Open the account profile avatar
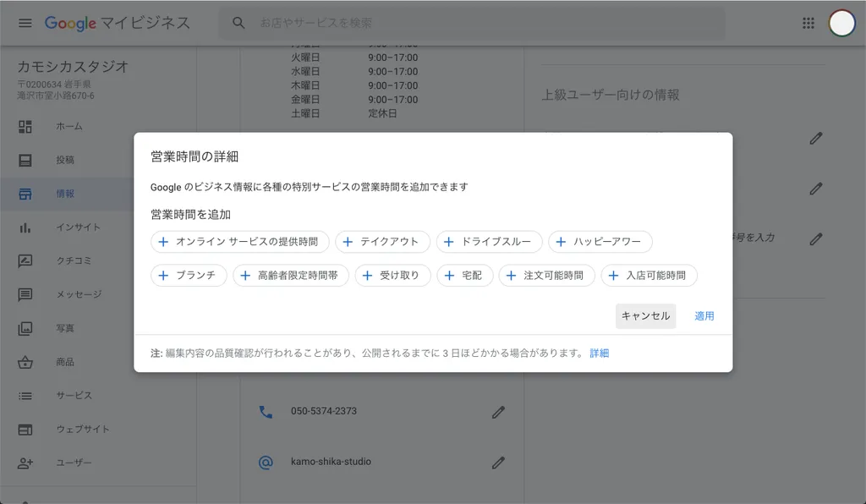 pos(841,23)
